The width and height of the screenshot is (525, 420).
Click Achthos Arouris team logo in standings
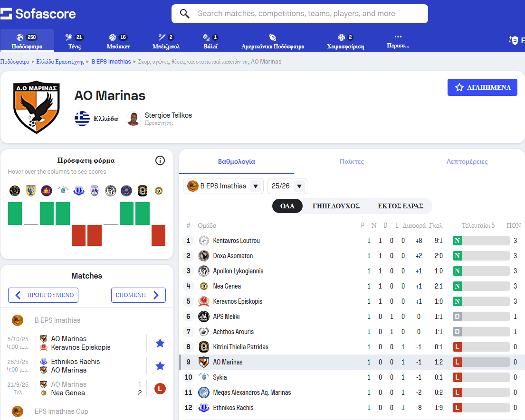tap(203, 332)
